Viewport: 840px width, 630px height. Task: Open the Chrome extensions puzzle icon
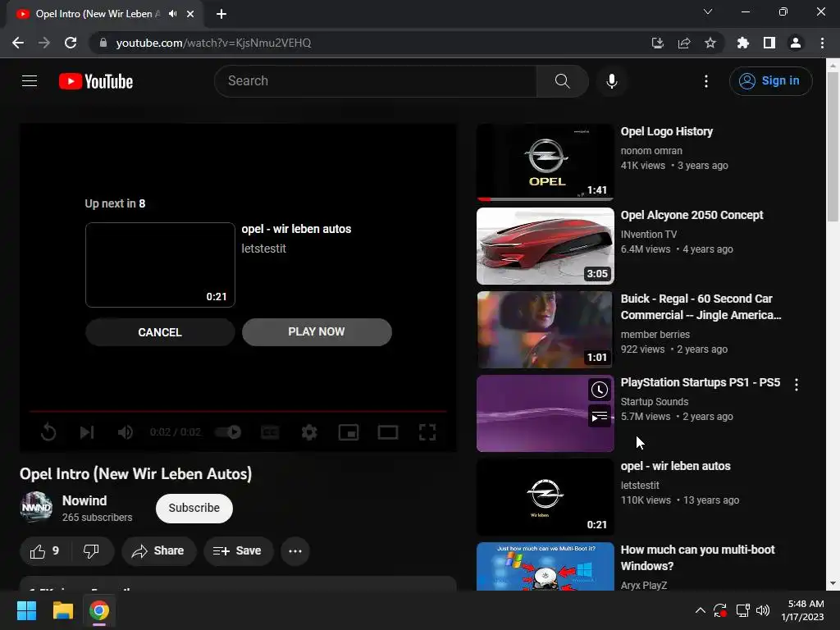[743, 43]
